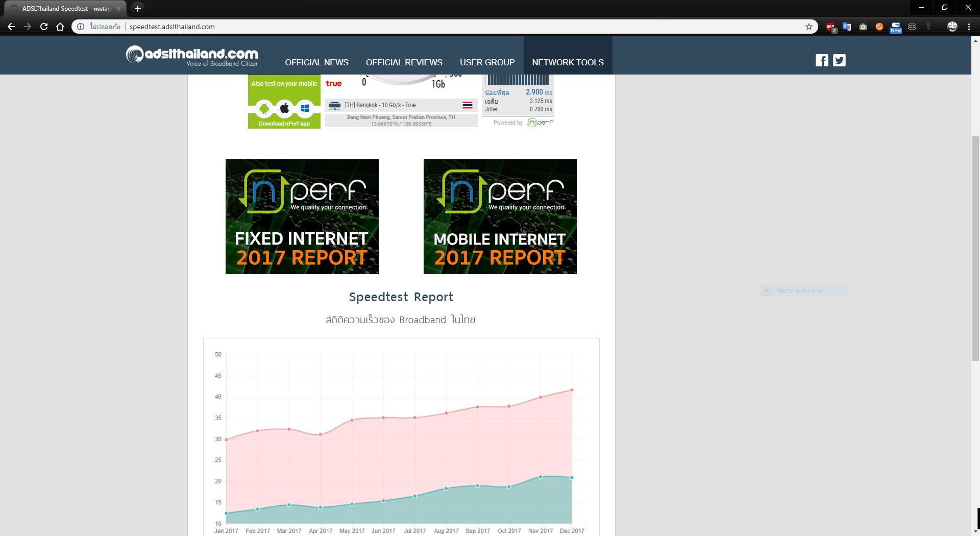Click the Also test on your mobile text
This screenshot has width=980, height=536.
tap(284, 84)
